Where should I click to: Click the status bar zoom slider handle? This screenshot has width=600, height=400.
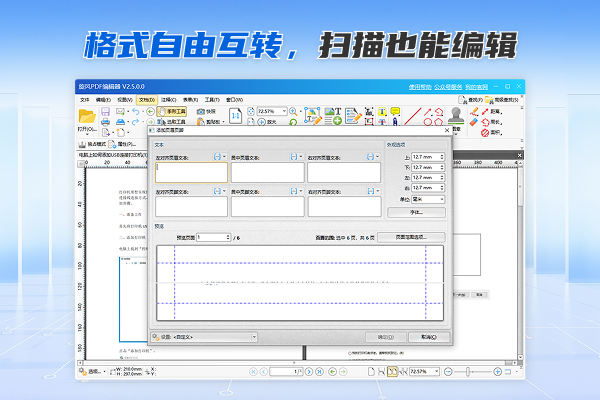(468, 371)
